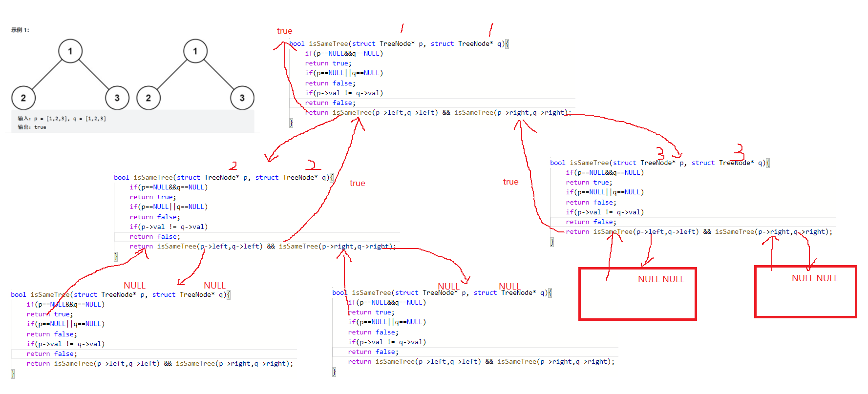
Task: Click "if(p==NULL||q==NULL)" in right-side code block
Action: 605,192
